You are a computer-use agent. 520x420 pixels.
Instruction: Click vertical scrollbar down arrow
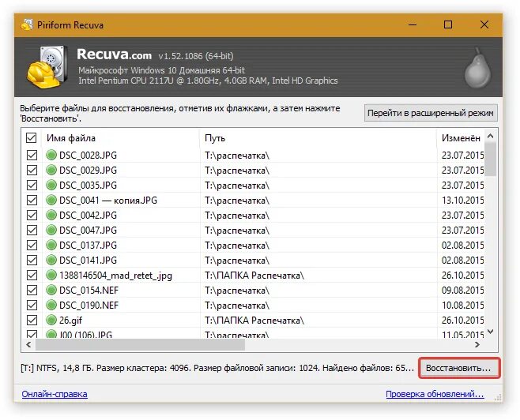pos(491,332)
